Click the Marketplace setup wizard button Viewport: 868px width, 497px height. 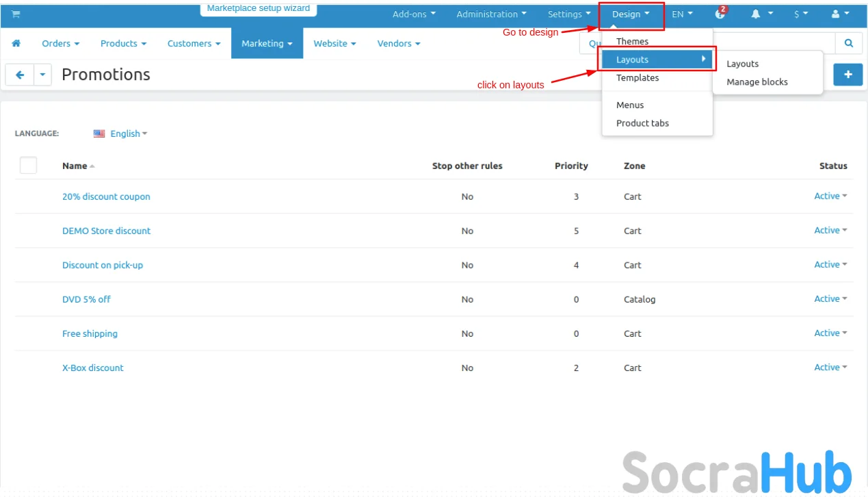(x=259, y=9)
